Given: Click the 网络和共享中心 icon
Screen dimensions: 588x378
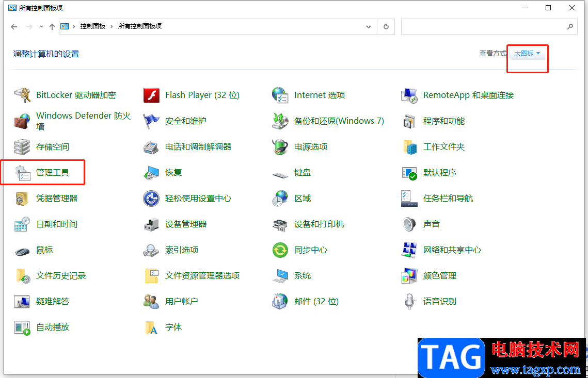Looking at the screenshot, I should 409,250.
